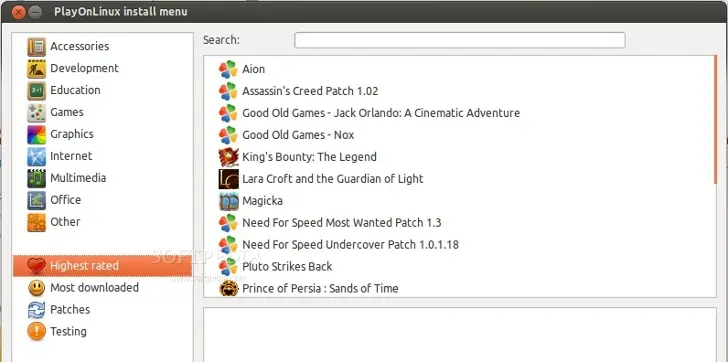Viewport: 728px width, 362px height.
Task: Click the Education chalkboard icon
Action: point(36,90)
